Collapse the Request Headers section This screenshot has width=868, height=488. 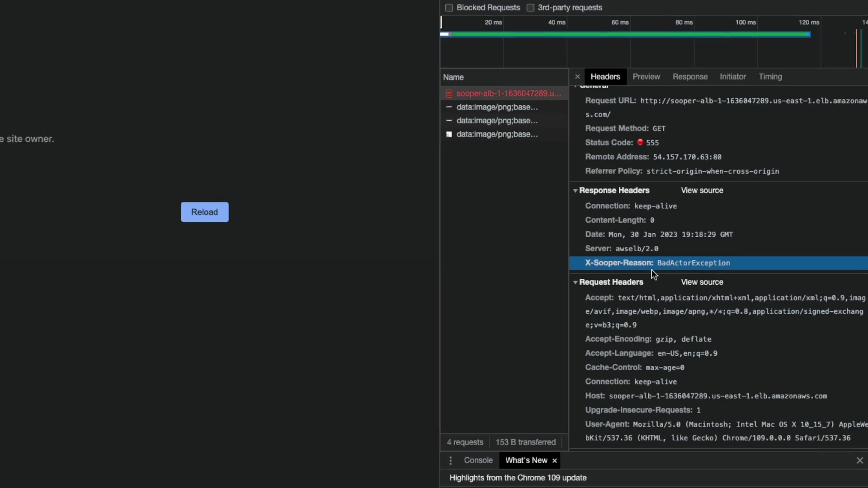pos(576,282)
